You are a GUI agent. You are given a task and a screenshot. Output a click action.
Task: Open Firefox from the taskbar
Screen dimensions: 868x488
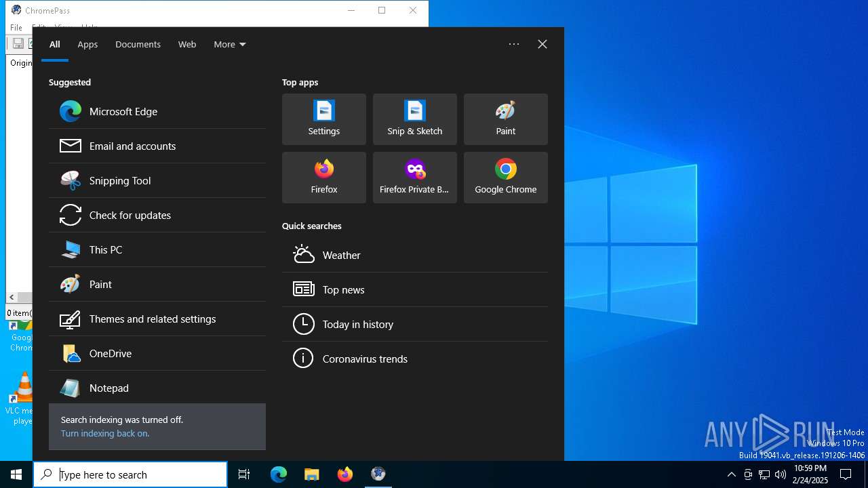[345, 474]
